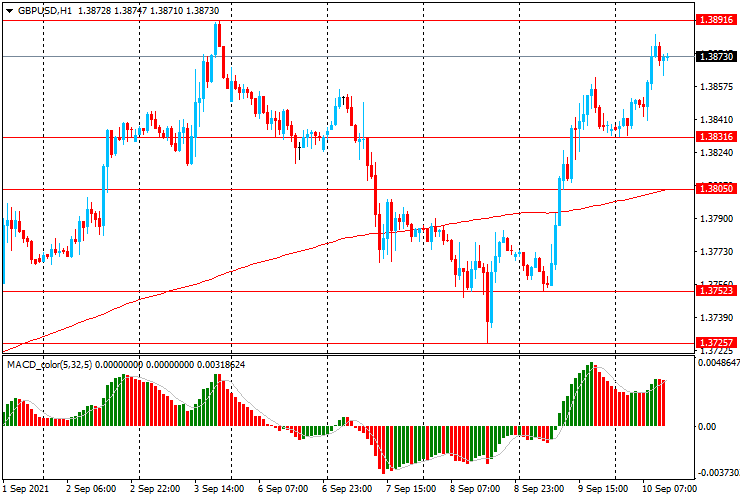Click the 8 Sep 07:00 time label
The image size is (740, 500).
coord(475,488)
